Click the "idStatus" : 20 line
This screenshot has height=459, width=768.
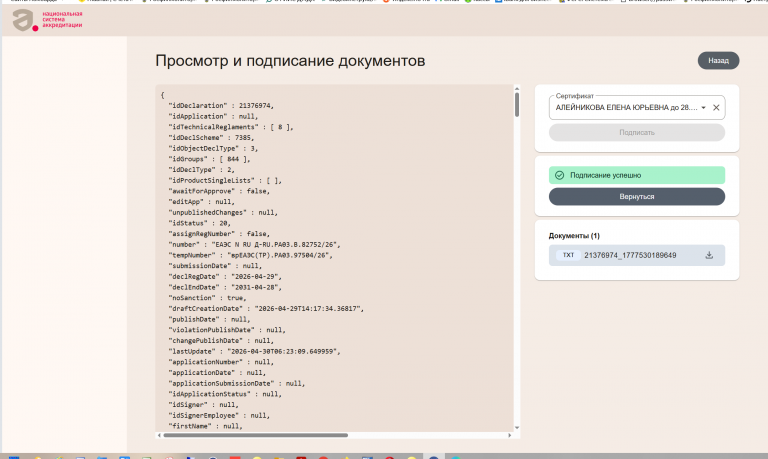click(201, 223)
